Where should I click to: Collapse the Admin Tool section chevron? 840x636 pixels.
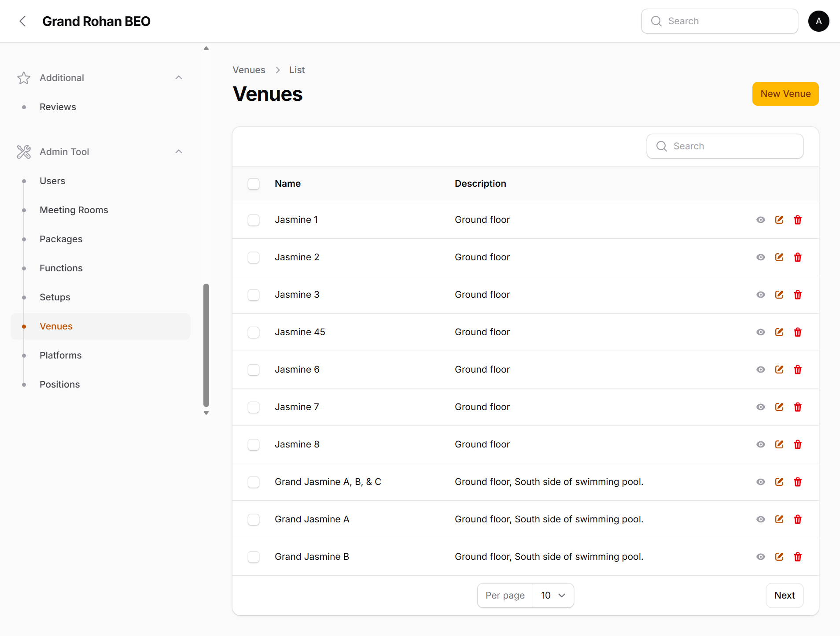[x=179, y=152]
